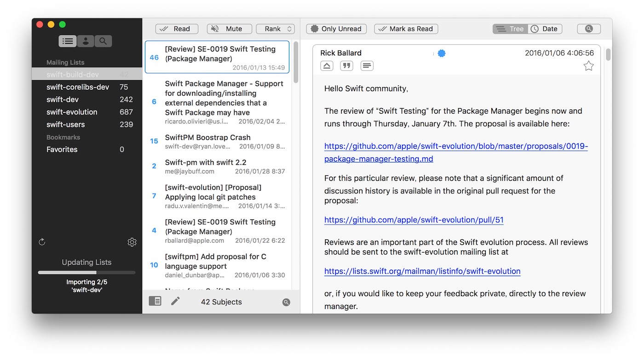The width and height of the screenshot is (644, 359).
Task: Select swift-users mailing list
Action: 87,124
